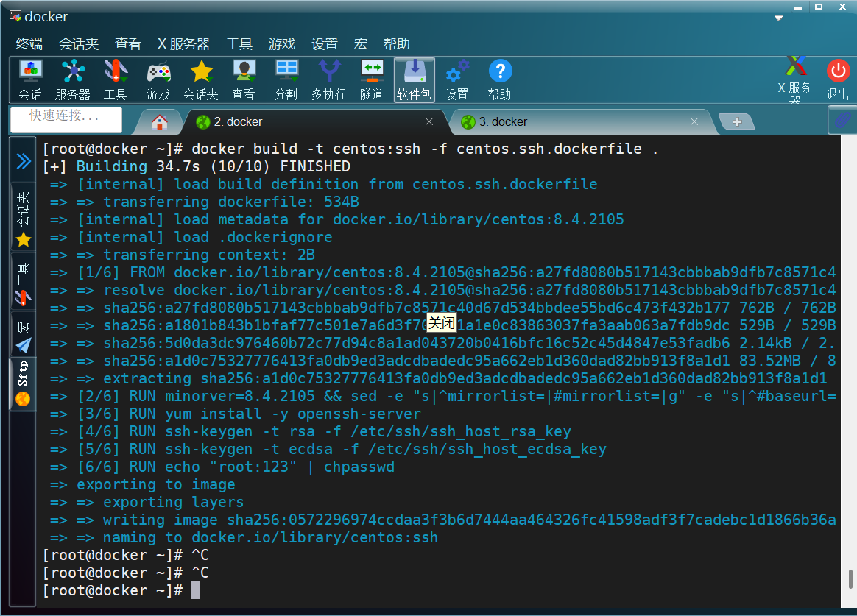Click the 'transferring context: 2B' line

click(x=182, y=255)
